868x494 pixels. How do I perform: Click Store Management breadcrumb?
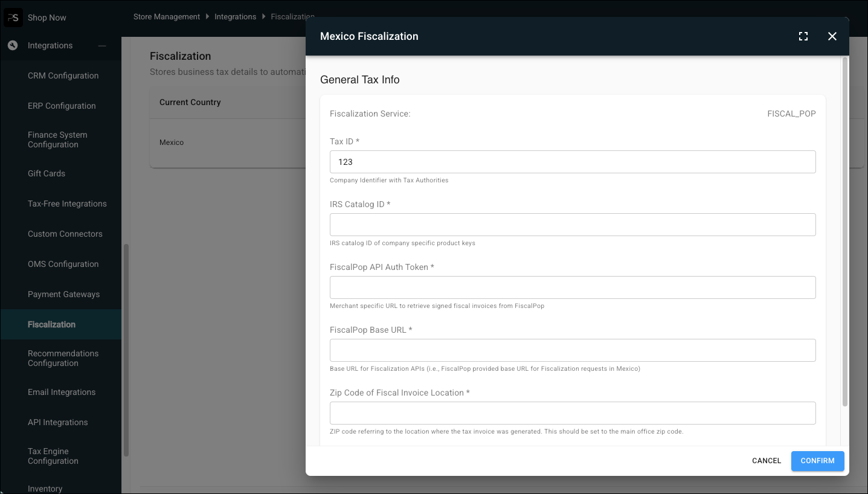167,17
